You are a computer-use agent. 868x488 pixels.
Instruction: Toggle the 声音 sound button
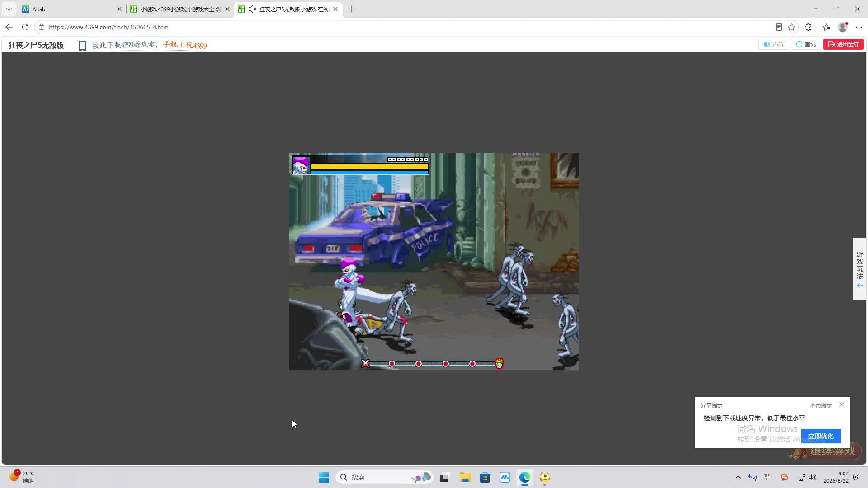(774, 44)
